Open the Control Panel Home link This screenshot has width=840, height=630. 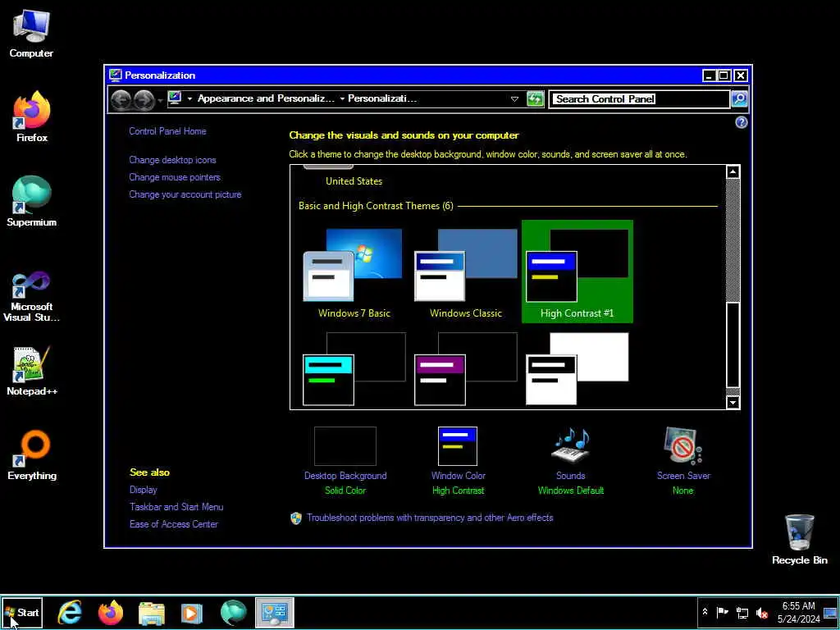167,131
